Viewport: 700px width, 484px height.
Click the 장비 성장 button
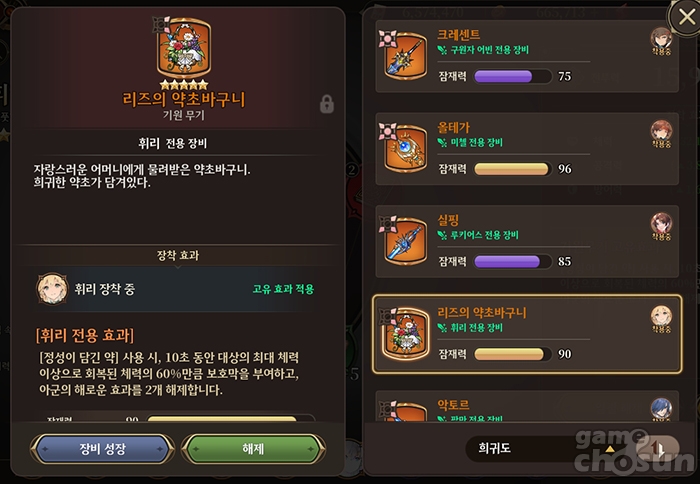point(102,449)
